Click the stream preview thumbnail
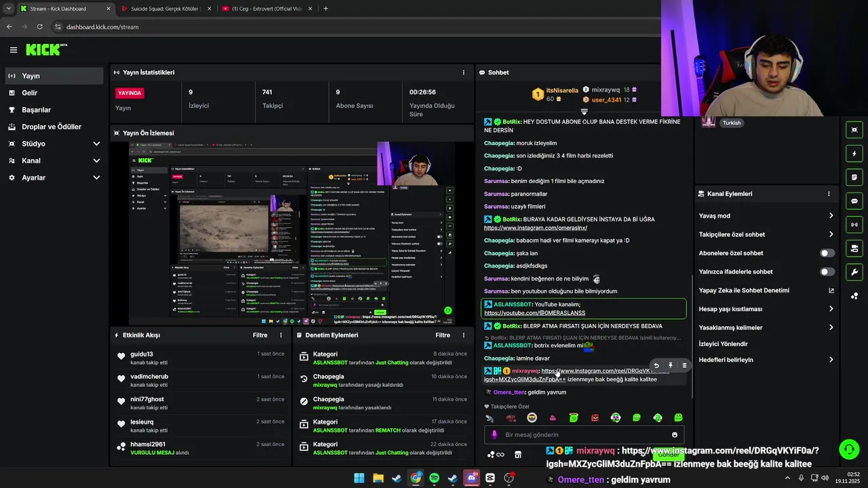Screen dimensions: 868x488 (292, 234)
